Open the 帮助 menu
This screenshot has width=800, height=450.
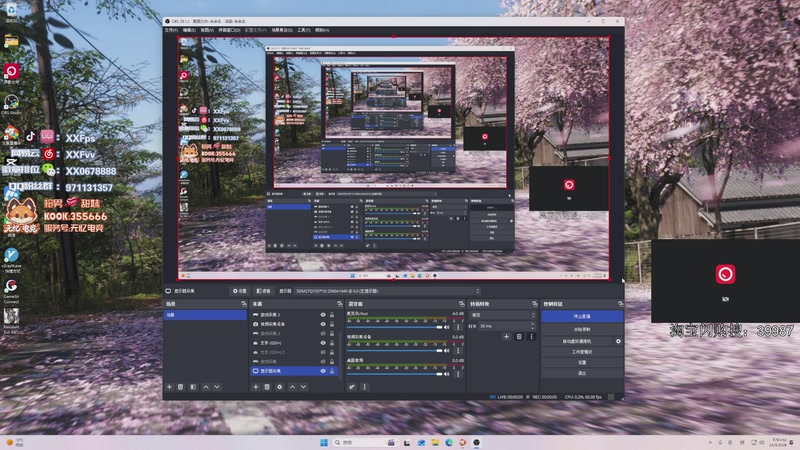coord(322,30)
